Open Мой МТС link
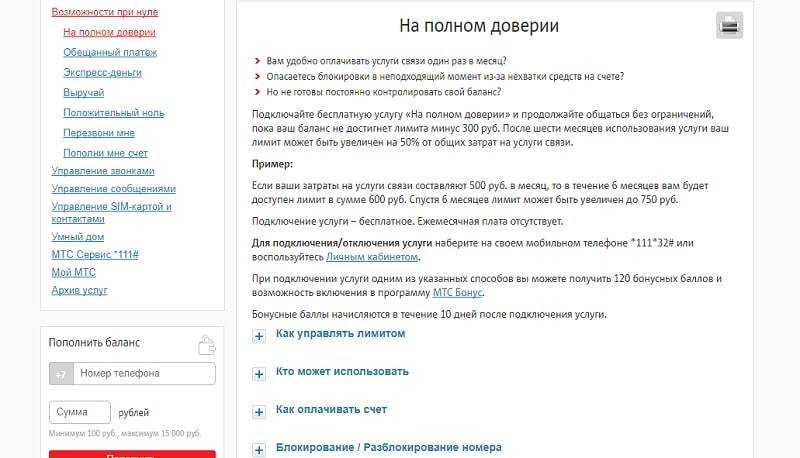 73,272
